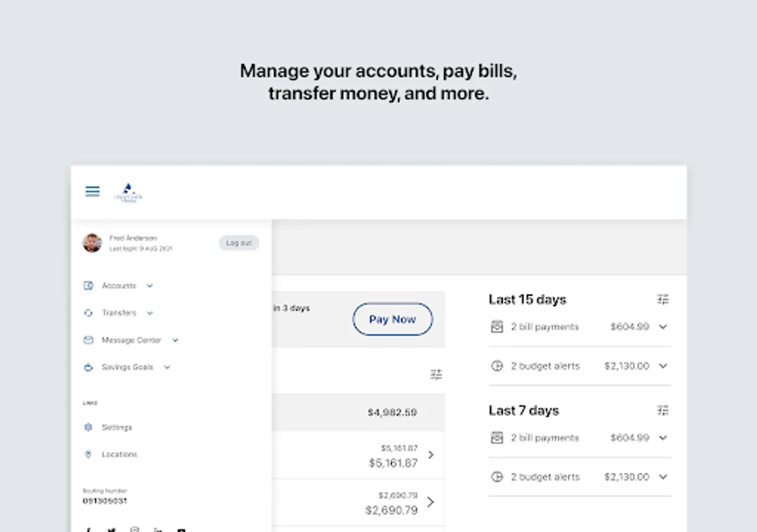
Task: Click the Pay Now button
Action: [393, 319]
